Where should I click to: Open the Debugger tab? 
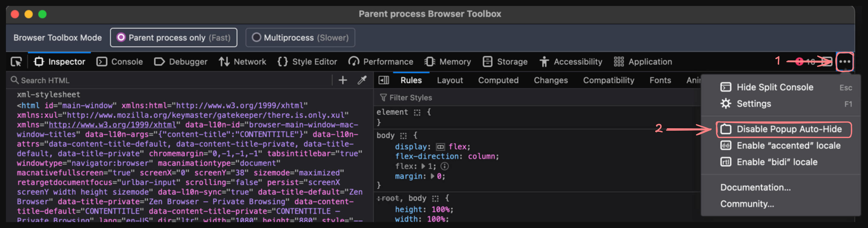(181, 62)
